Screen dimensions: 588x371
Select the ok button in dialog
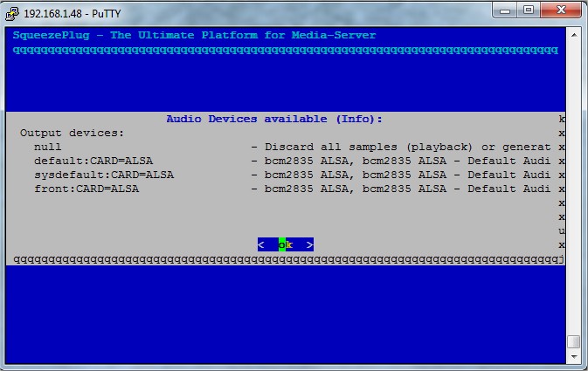(x=286, y=244)
